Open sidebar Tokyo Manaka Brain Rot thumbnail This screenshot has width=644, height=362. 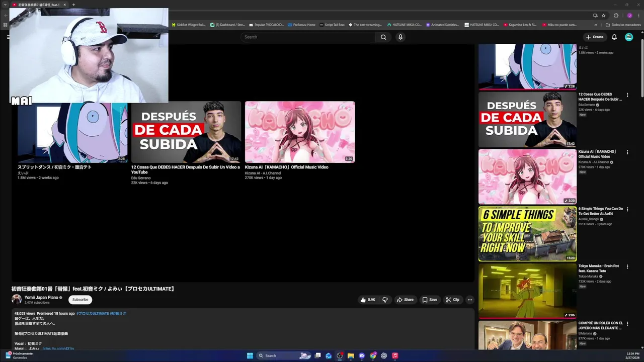527,291
